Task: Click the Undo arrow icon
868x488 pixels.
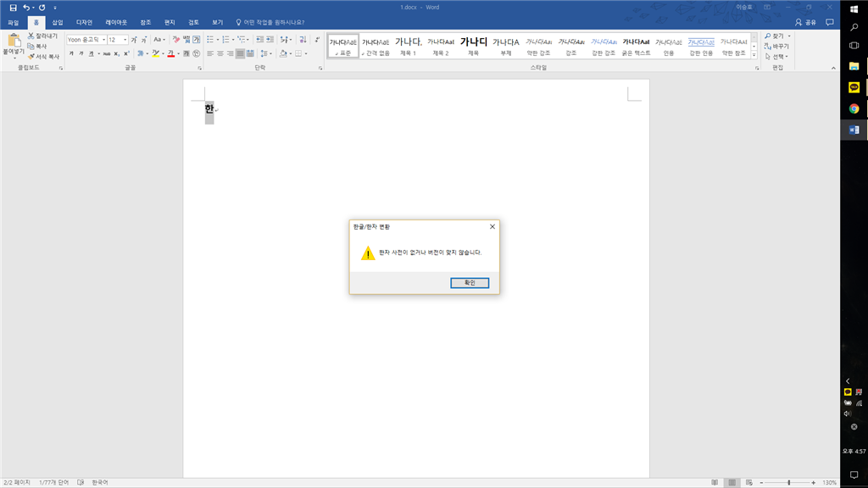Action: click(26, 7)
